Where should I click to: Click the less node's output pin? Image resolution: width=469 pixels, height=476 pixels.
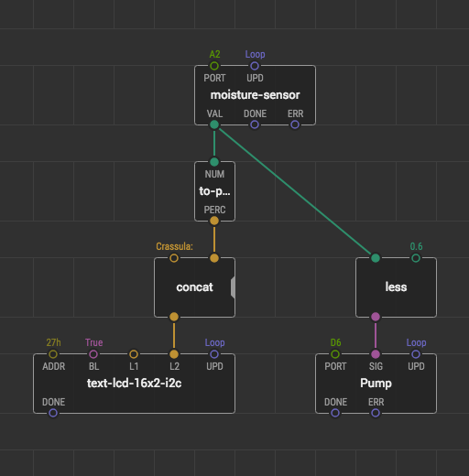pyautogui.click(x=376, y=317)
